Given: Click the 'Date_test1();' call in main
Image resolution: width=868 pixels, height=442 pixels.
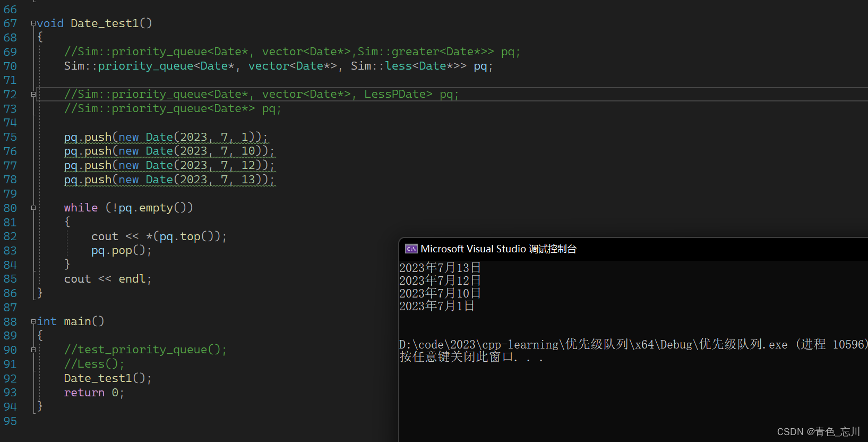Looking at the screenshot, I should point(108,378).
